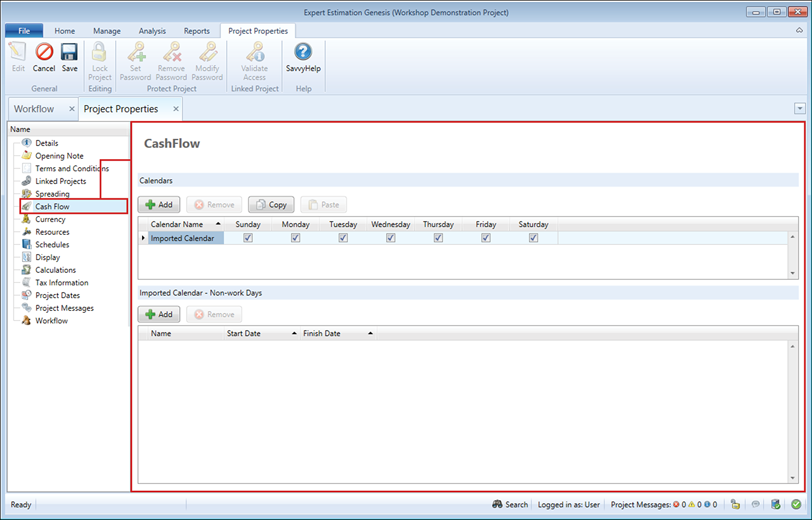The image size is (812, 520).
Task: Open the Analysis ribbon tab
Action: coord(152,30)
